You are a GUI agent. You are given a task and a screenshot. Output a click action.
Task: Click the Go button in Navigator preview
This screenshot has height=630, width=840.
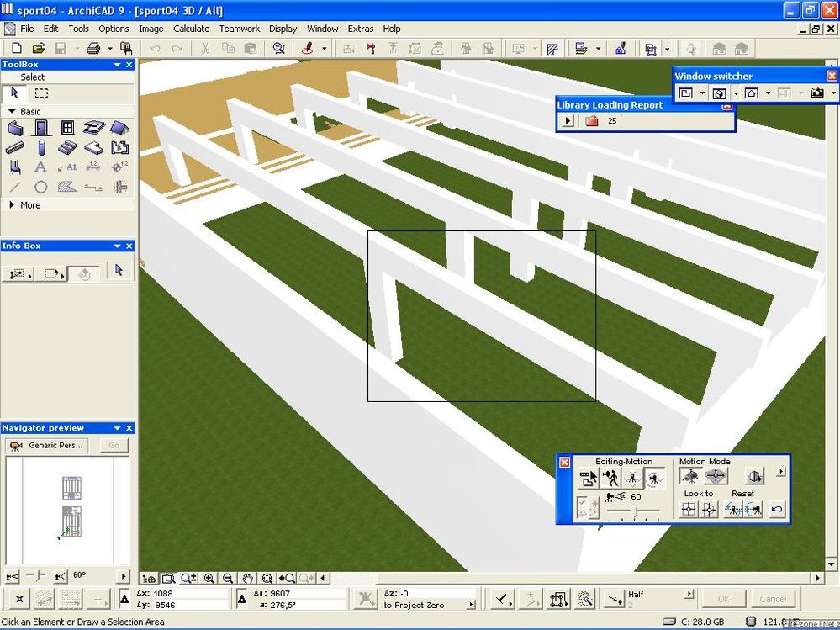pos(114,445)
